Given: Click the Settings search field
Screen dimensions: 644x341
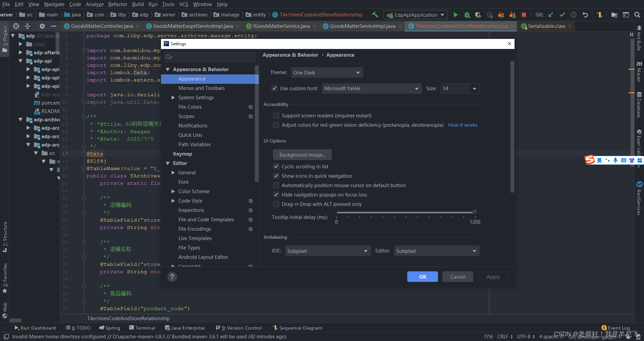Looking at the screenshot, I should 210,57.
